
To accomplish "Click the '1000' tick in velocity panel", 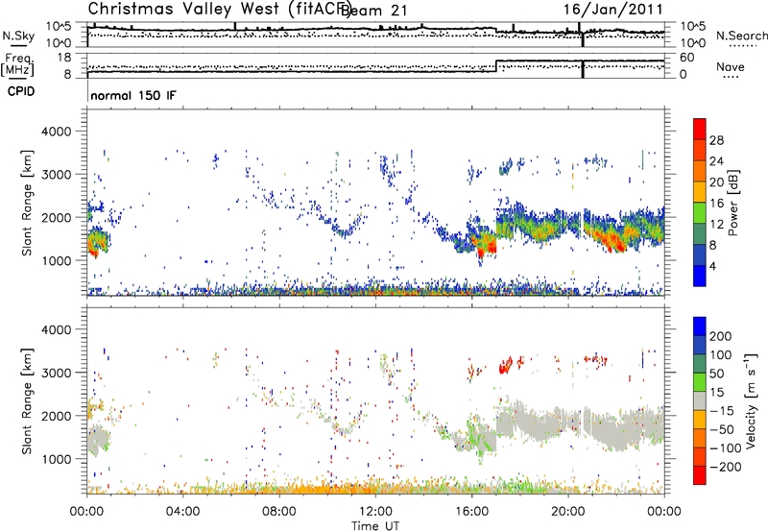I will [56, 459].
